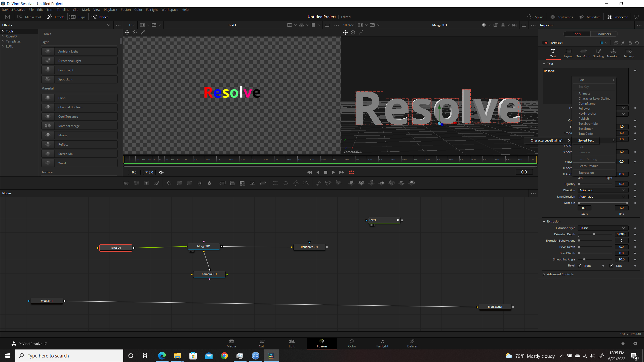644x362 pixels.
Task: Search the Effects library
Action: tap(109, 25)
